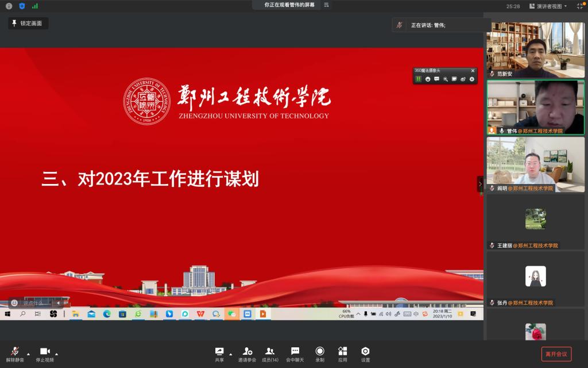The width and height of the screenshot is (588, 368).
Task: Open File Explorer in shared taskbar
Action: [75, 314]
